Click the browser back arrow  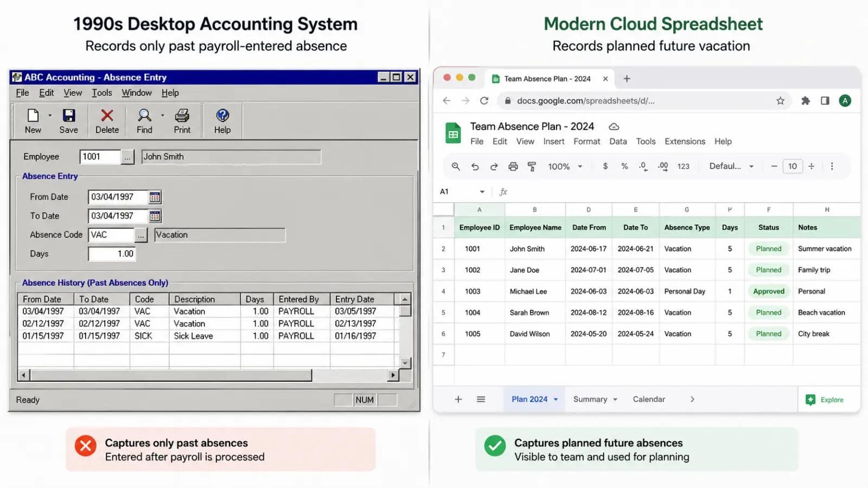pos(446,101)
